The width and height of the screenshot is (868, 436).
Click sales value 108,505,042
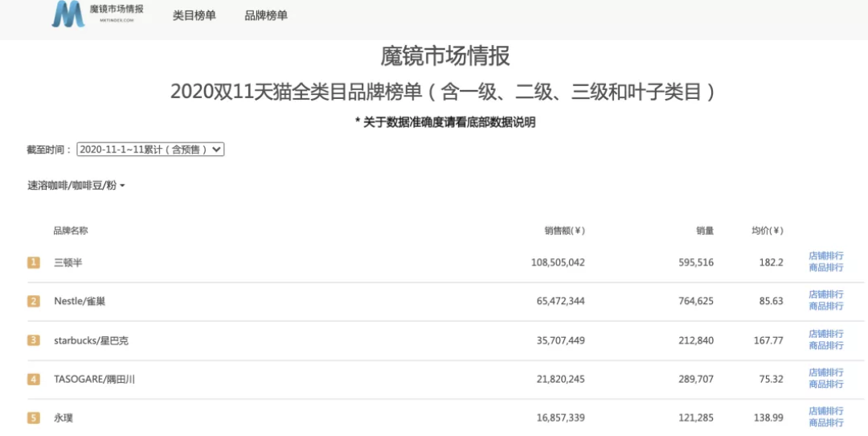click(558, 262)
